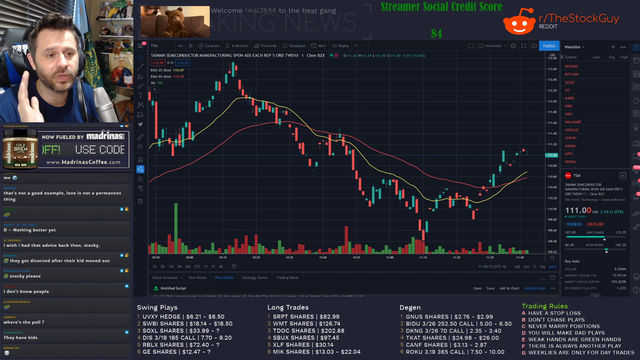Select BITCOIN in the watchlist
The width and height of the screenshot is (640, 360).
point(595,74)
